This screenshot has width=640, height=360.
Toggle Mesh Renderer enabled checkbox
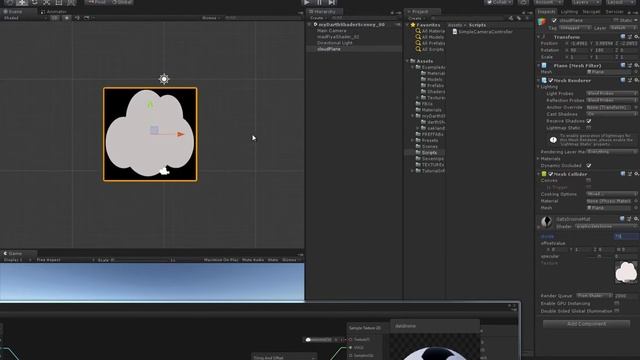tap(551, 80)
